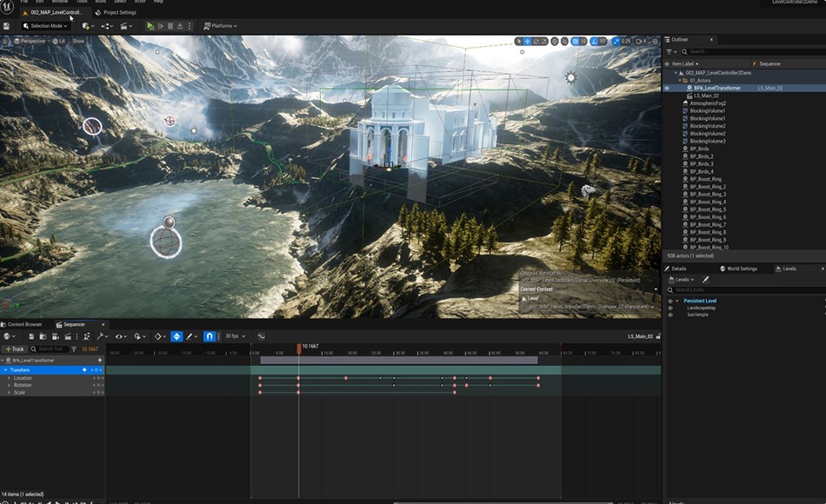Expand the Location track in the Sequencer
826x504 pixels.
pos(9,379)
